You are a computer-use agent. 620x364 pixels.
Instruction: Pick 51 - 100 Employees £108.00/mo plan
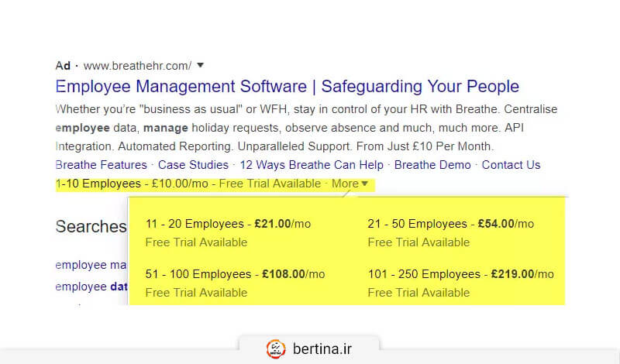point(235,274)
